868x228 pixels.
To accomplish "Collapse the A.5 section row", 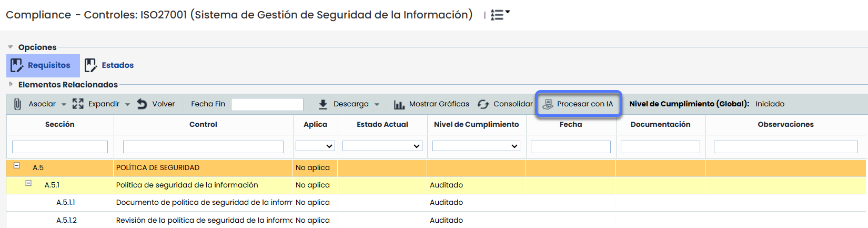I will pos(17,166).
